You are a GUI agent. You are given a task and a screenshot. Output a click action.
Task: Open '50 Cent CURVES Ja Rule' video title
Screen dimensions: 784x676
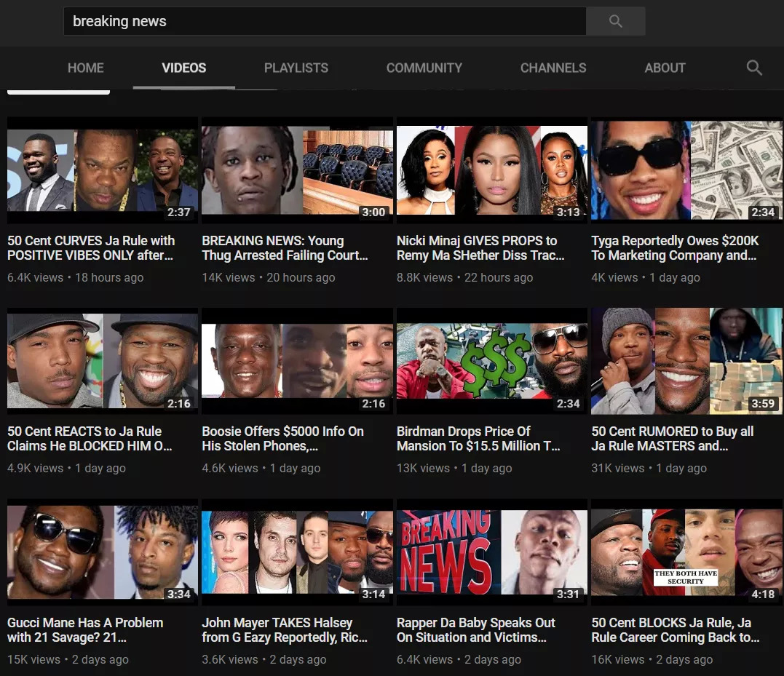point(91,248)
